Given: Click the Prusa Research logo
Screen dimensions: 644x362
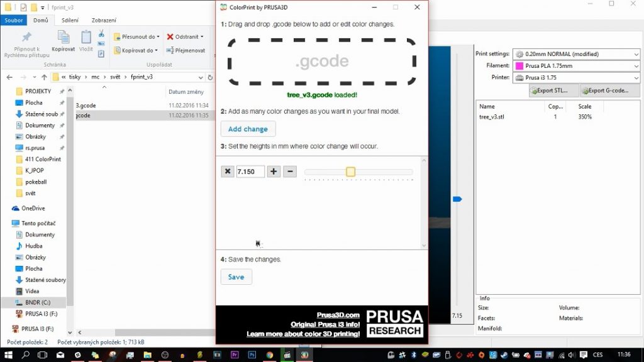Looking at the screenshot, I should click(395, 324).
